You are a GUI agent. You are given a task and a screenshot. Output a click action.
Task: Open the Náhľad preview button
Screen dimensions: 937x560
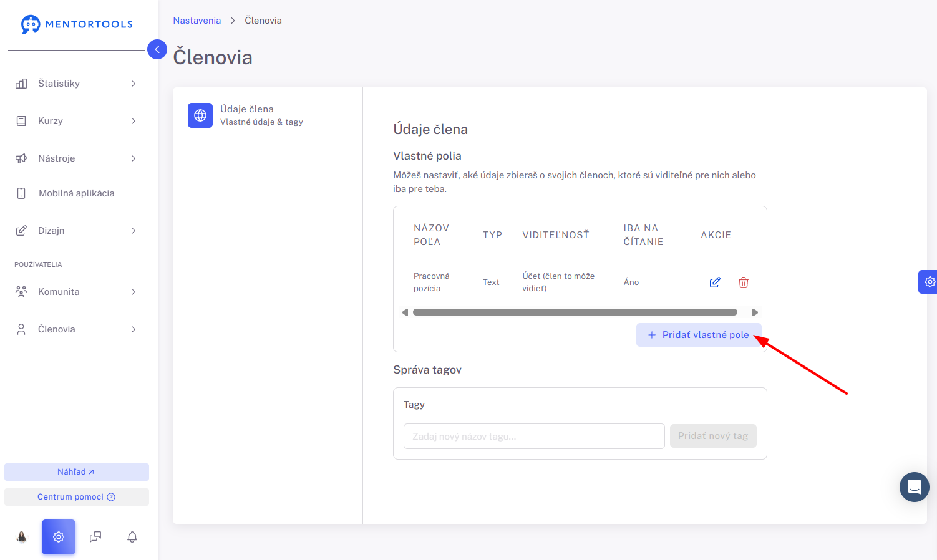[77, 472]
